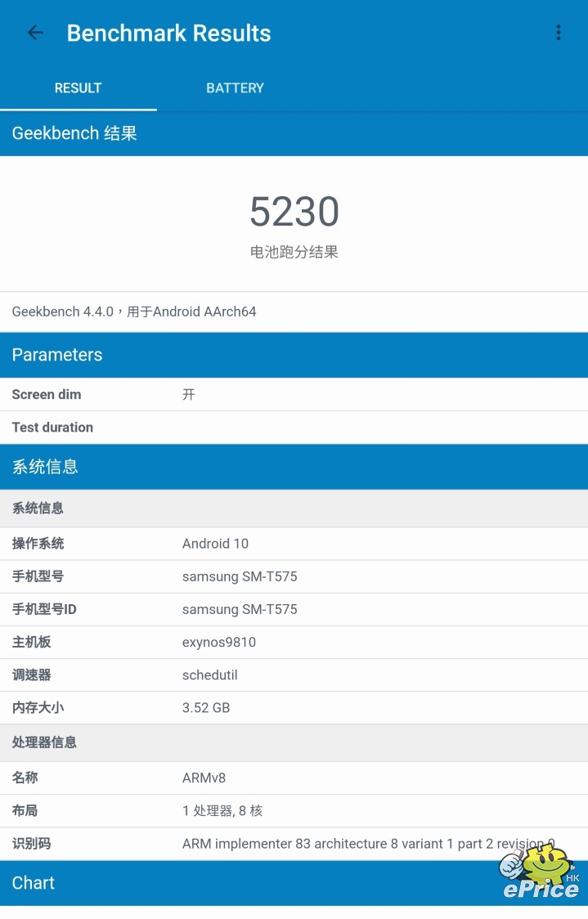Select the Geekbench 4.4.0 version line
This screenshot has width=588, height=919.
[134, 312]
